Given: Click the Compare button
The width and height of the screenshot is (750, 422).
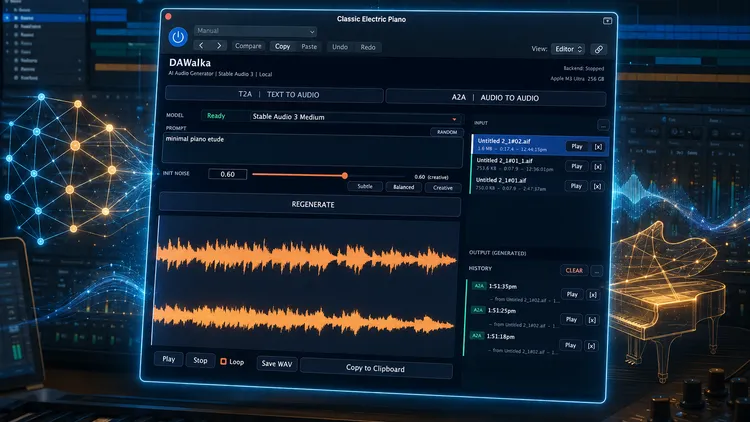Looking at the screenshot, I should coord(248,46).
